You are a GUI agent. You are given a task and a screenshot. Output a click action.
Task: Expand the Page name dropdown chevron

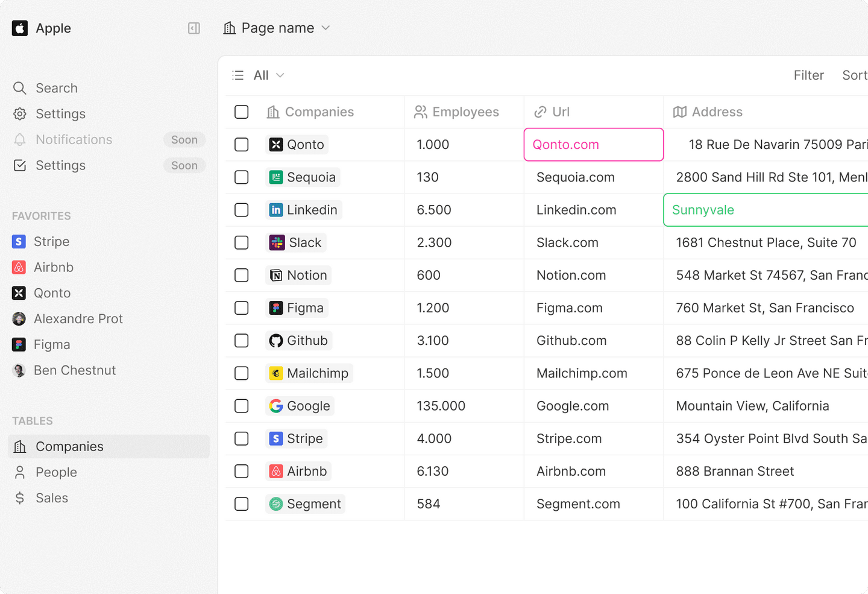coord(326,28)
